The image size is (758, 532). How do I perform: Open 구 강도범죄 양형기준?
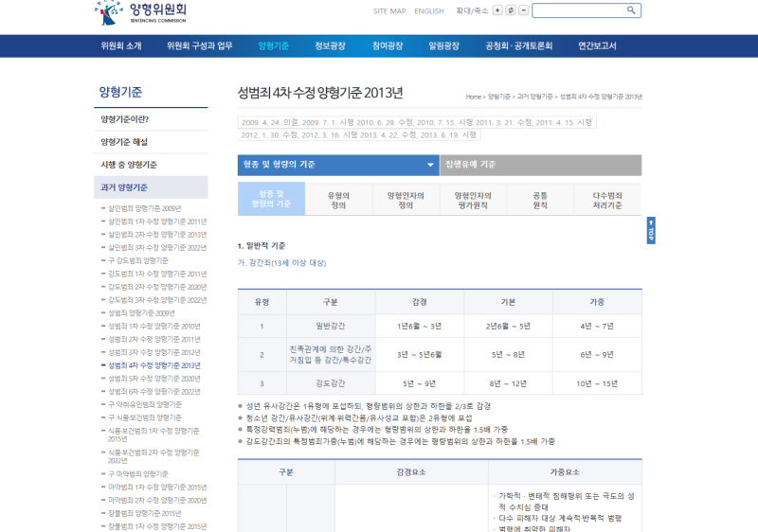tap(137, 260)
